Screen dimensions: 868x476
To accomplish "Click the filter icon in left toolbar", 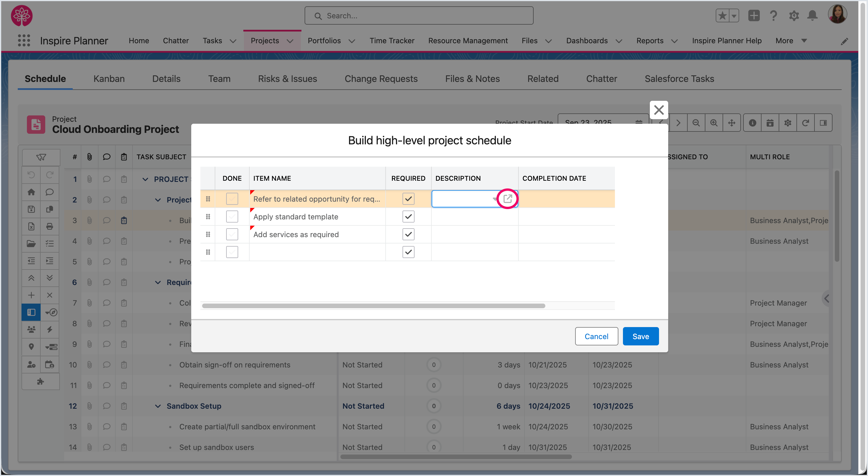I will tap(41, 157).
